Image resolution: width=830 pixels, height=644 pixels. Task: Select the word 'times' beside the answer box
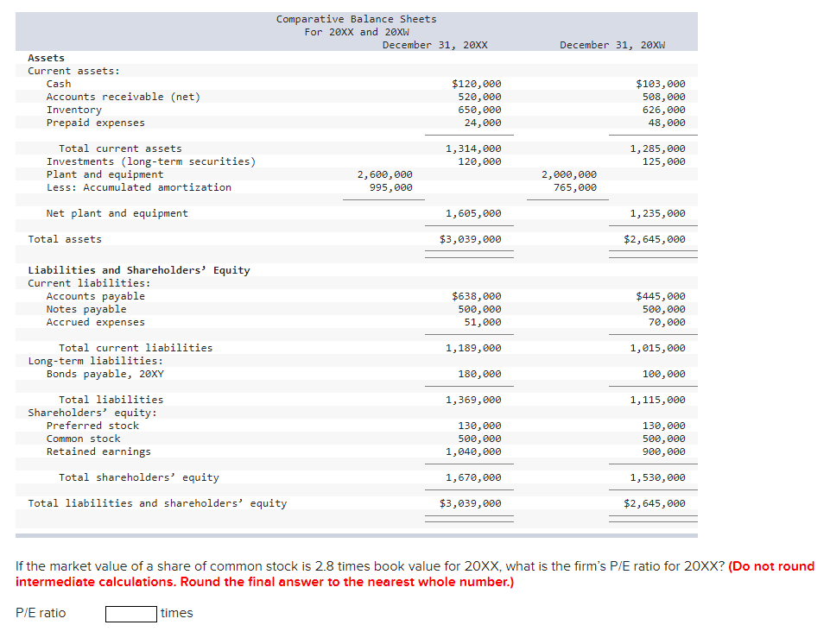pyautogui.click(x=174, y=613)
